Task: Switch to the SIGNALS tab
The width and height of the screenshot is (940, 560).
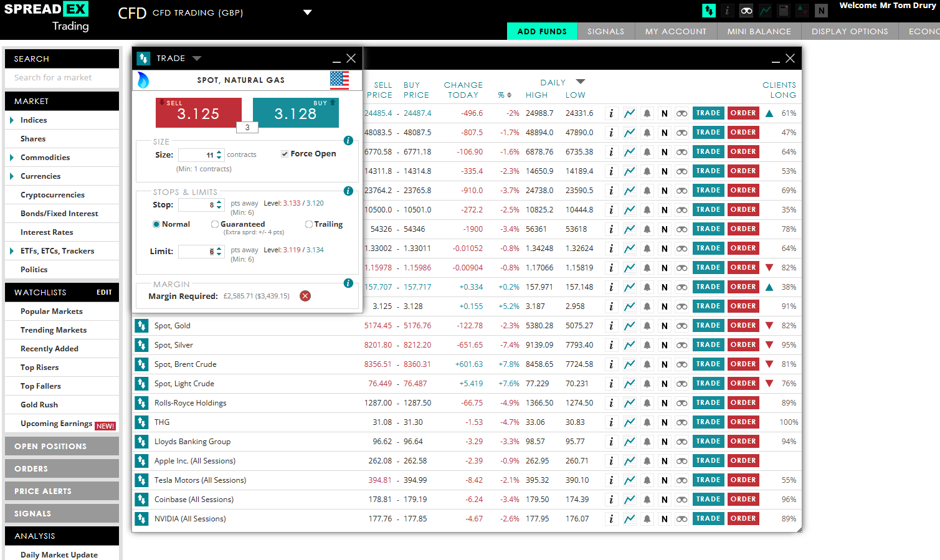Action: coord(605,31)
